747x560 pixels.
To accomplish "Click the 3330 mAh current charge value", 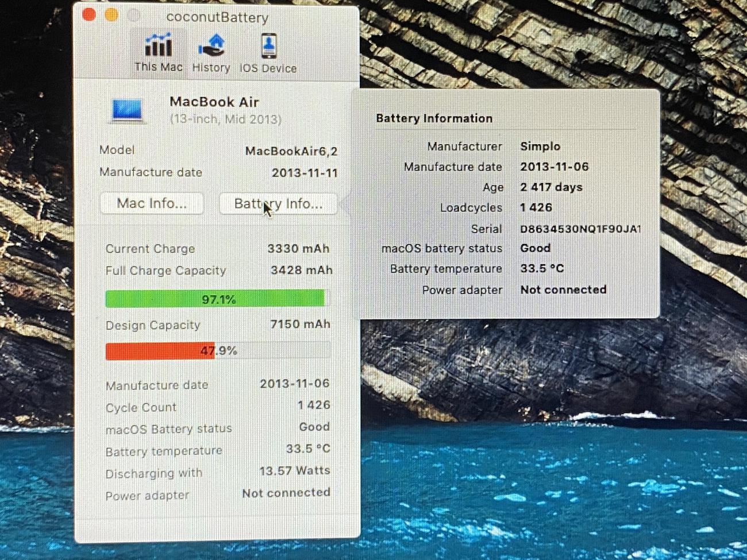I will pyautogui.click(x=298, y=249).
